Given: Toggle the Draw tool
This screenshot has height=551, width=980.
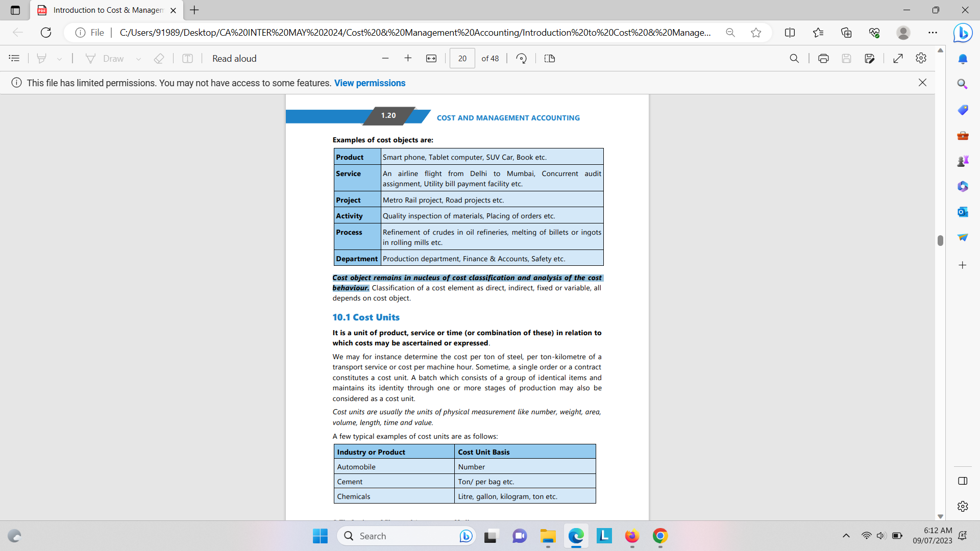Looking at the screenshot, I should (105, 58).
